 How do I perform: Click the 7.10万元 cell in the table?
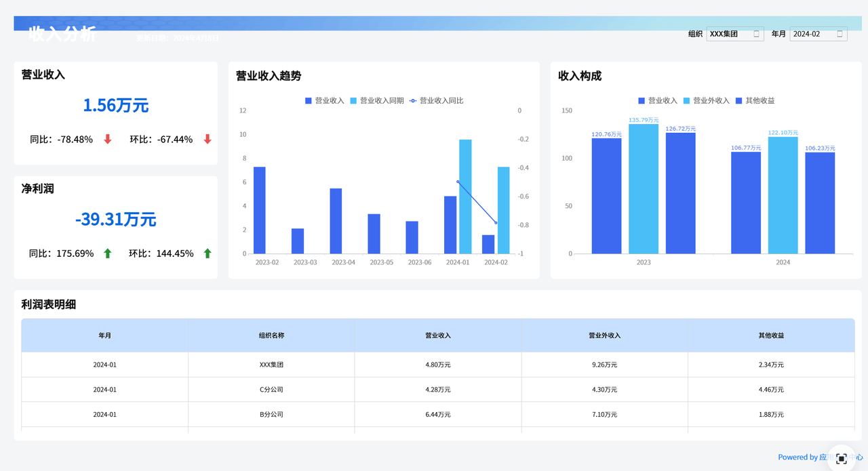pyautogui.click(x=604, y=415)
